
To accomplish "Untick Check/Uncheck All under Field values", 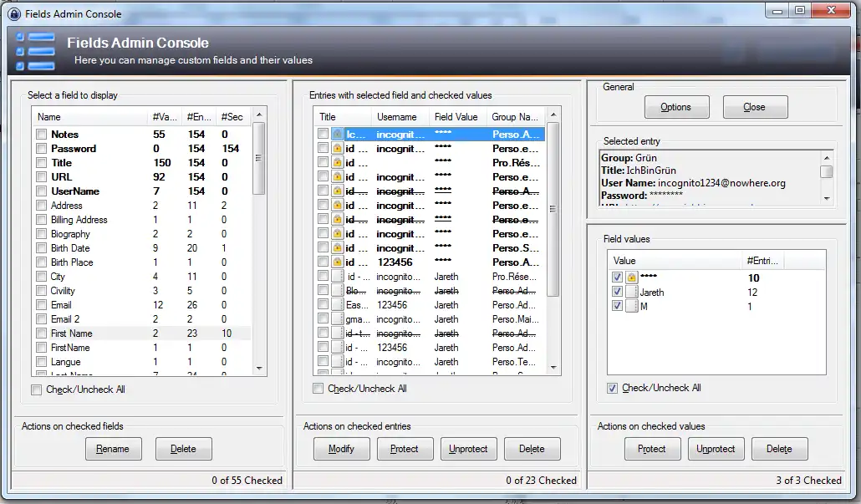I will point(612,388).
